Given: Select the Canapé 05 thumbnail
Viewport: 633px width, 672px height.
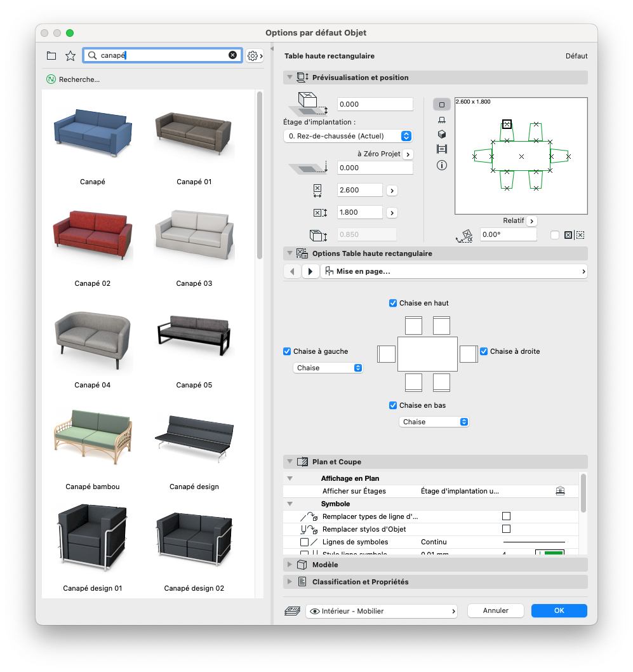Looking at the screenshot, I should click(194, 335).
